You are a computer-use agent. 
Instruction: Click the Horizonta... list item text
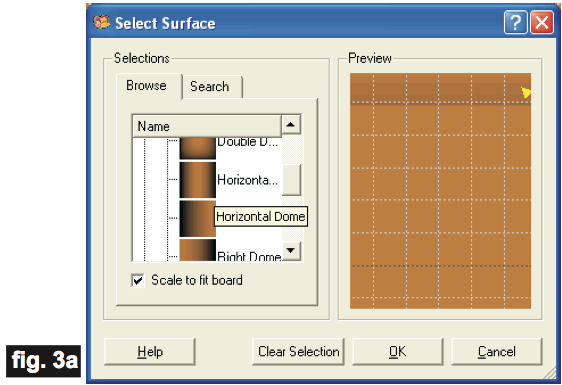[x=248, y=180]
